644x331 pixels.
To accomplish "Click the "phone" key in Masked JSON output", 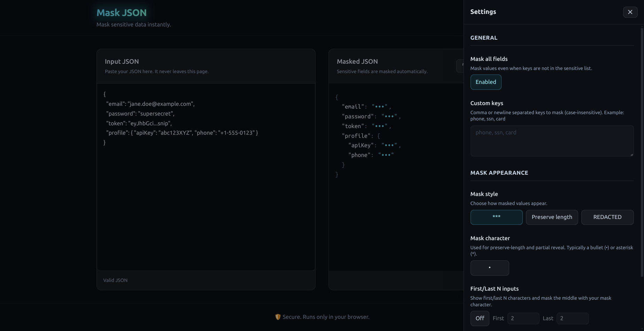I will pyautogui.click(x=359, y=155).
